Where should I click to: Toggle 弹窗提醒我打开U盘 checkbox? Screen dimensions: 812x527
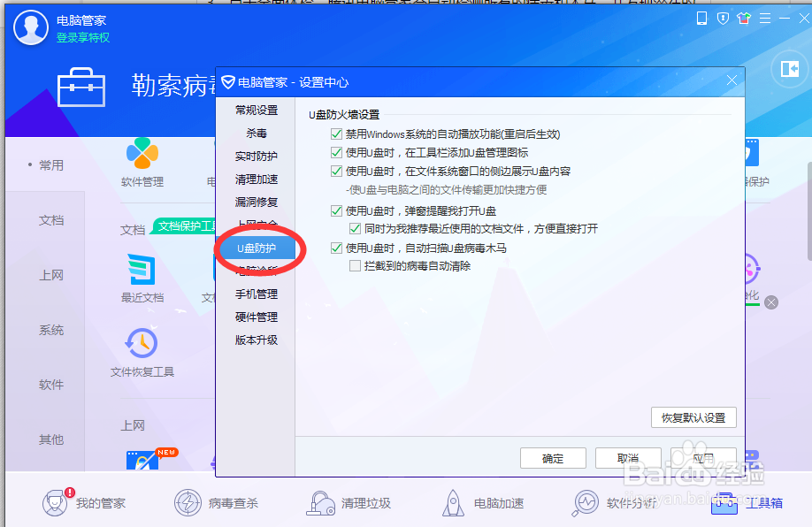pos(336,210)
